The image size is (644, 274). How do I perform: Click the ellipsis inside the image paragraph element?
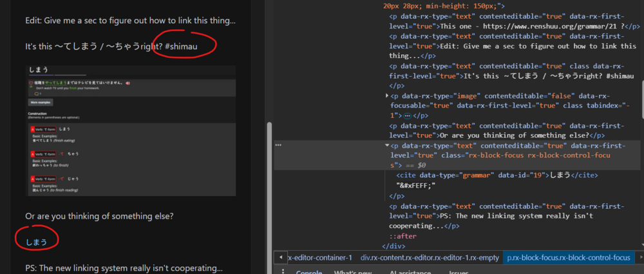coord(407,115)
